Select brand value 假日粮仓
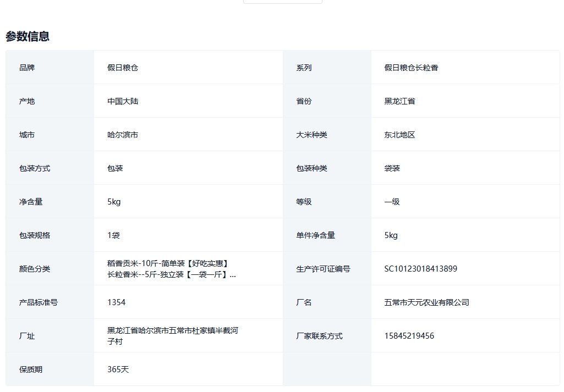The image size is (564, 392). pos(123,68)
